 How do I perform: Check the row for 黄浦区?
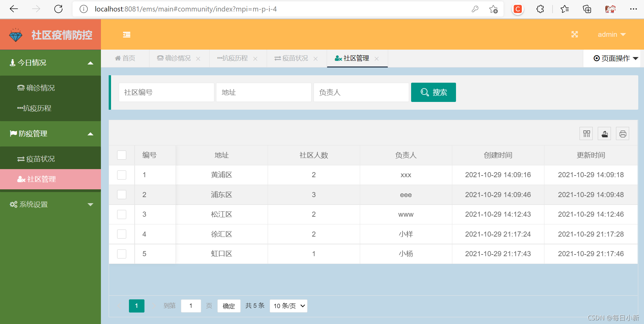[x=122, y=175]
